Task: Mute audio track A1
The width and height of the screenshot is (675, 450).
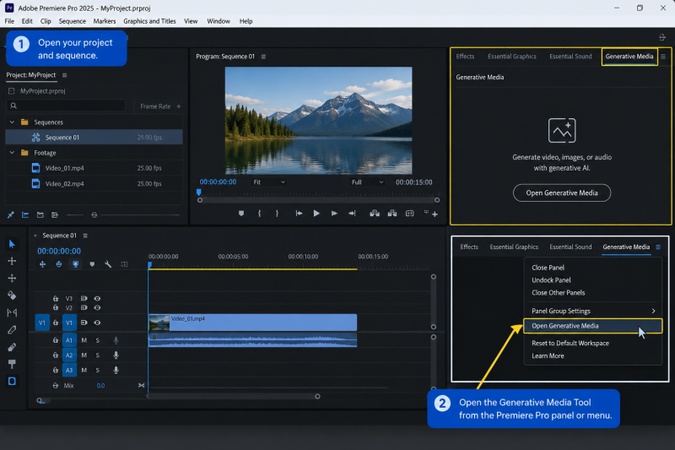Action: point(84,340)
